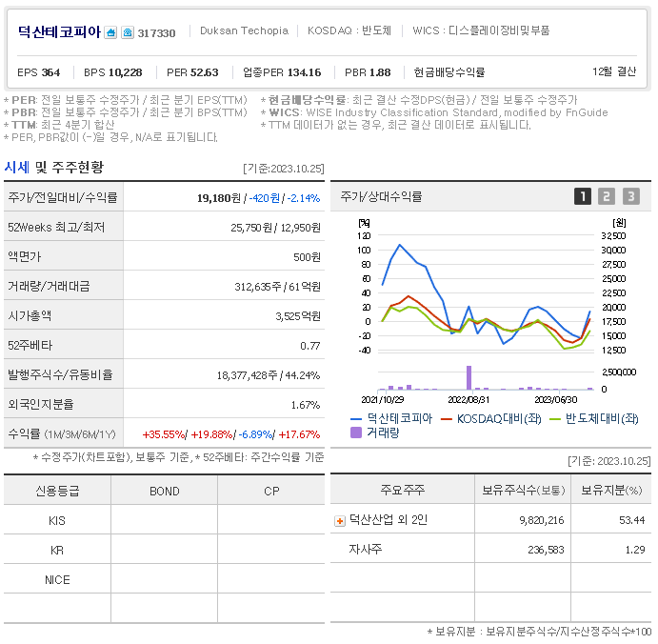Select the 주요주주 column header
The height and width of the screenshot is (644, 658).
click(403, 490)
